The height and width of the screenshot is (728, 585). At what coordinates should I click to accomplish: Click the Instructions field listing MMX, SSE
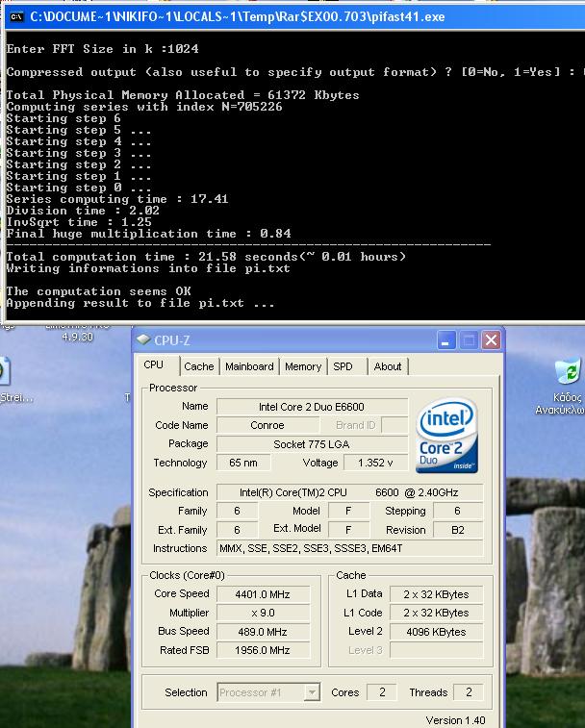(349, 548)
